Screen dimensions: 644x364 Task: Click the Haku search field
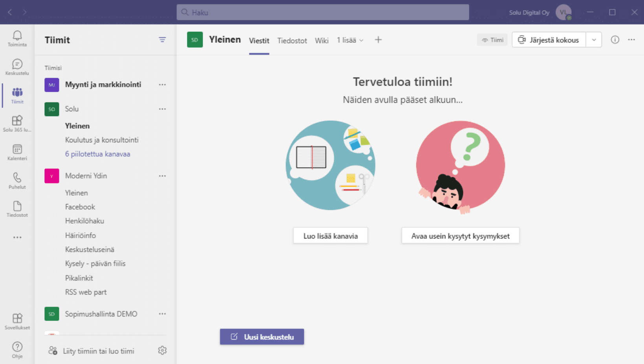coord(323,12)
